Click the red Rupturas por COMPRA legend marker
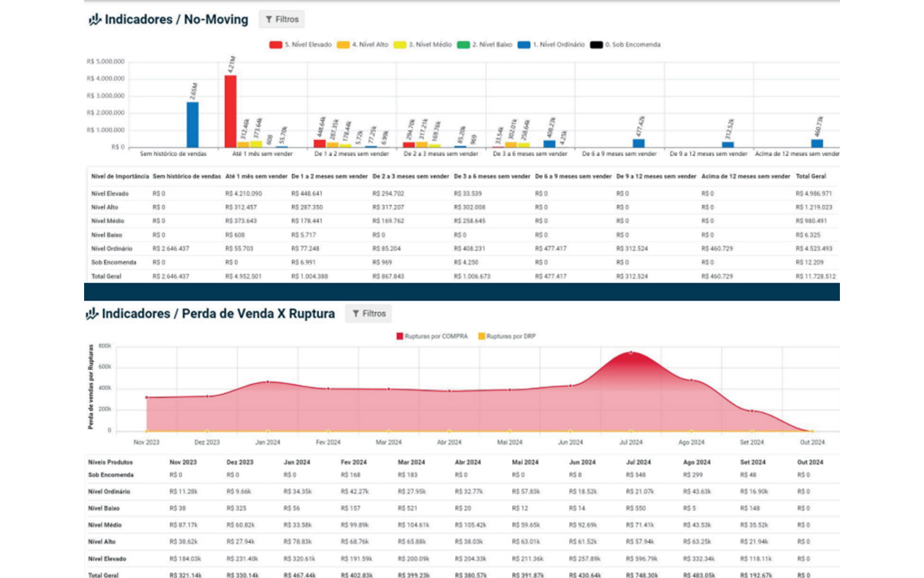The height and width of the screenshot is (578, 924). pyautogui.click(x=400, y=337)
